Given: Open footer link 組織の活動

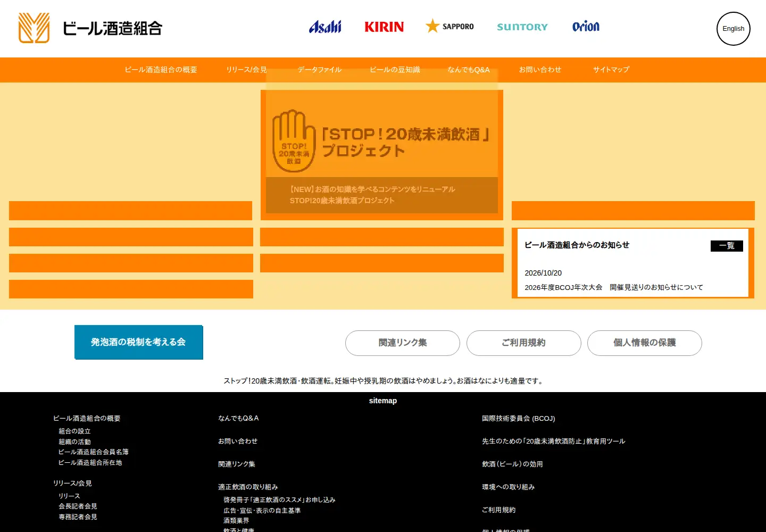Looking at the screenshot, I should click(74, 442).
